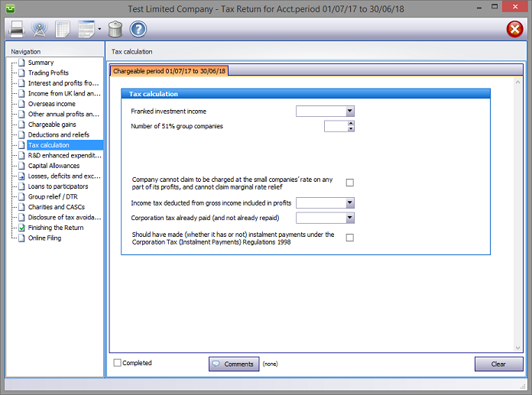The width and height of the screenshot is (532, 395).
Task: Click the page icon beside Summary
Action: coord(21,63)
